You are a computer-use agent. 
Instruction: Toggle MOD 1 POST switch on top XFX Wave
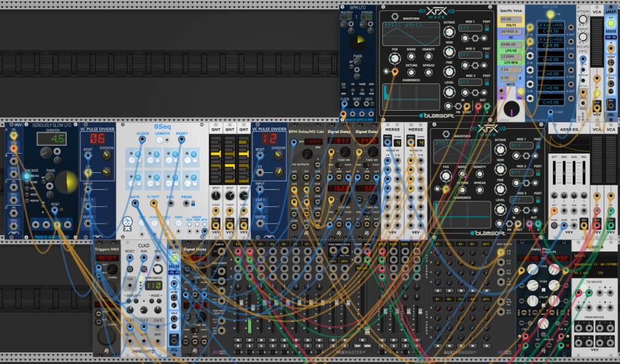tap(487, 28)
